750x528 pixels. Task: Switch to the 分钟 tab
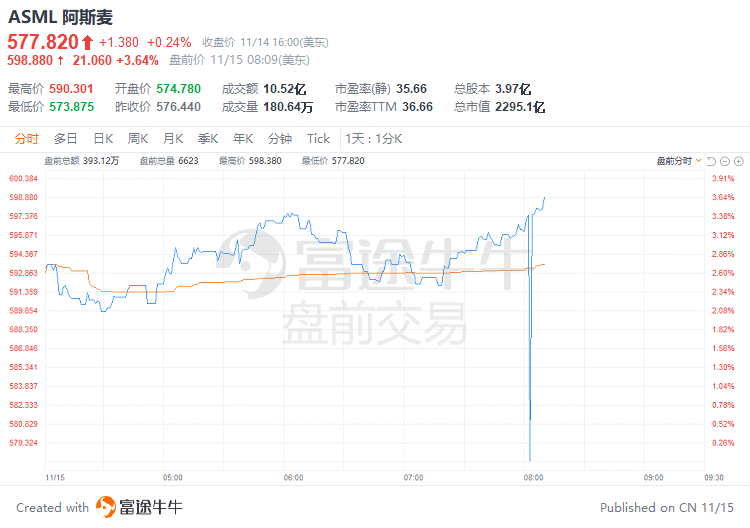click(x=280, y=139)
